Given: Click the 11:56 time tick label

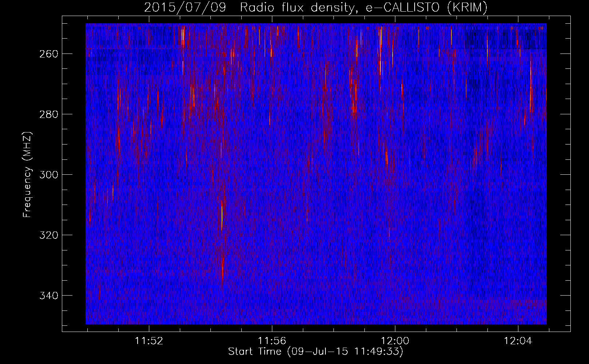Looking at the screenshot, I should coord(272,341).
